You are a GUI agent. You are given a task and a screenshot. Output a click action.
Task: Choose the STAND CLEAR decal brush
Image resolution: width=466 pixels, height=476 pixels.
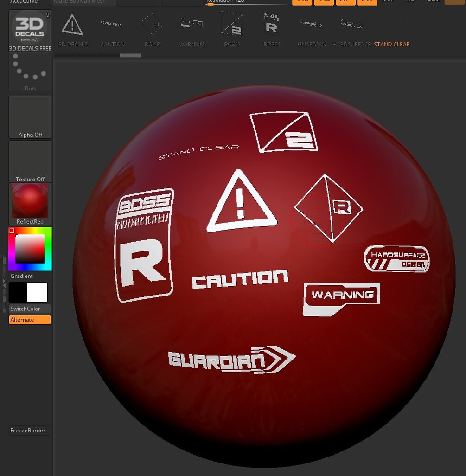pos(392,30)
